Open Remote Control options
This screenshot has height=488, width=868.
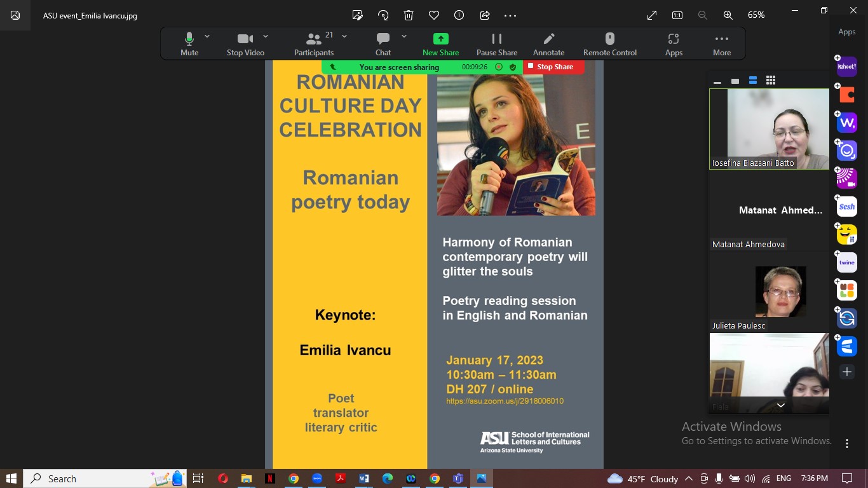tap(610, 44)
